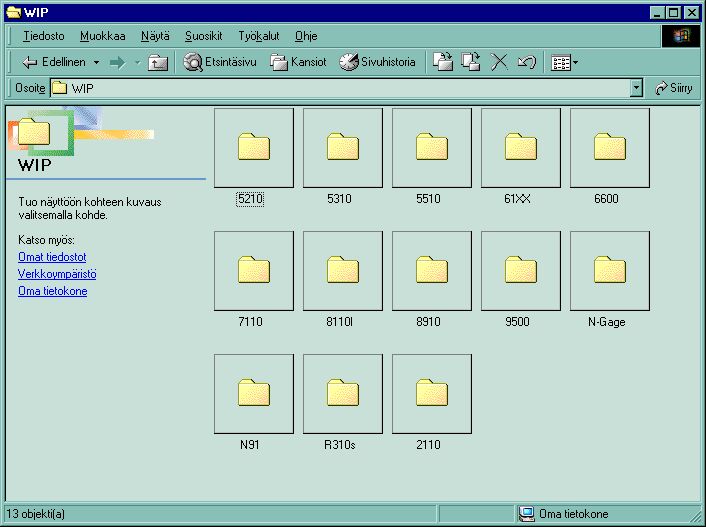The width and height of the screenshot is (706, 527).
Task: Open the Tiedosto menu
Action: point(44,36)
